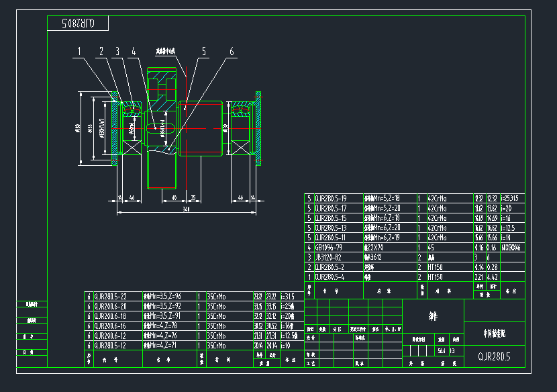This screenshot has height=392, width=557.
Task: Click the QJR280.5 drawing number in title block
Action: click(494, 356)
